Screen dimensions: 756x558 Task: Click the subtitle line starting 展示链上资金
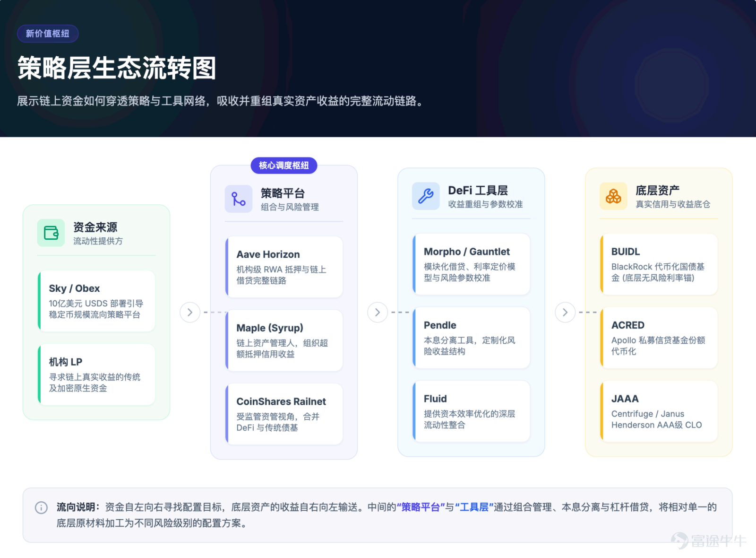point(221,101)
